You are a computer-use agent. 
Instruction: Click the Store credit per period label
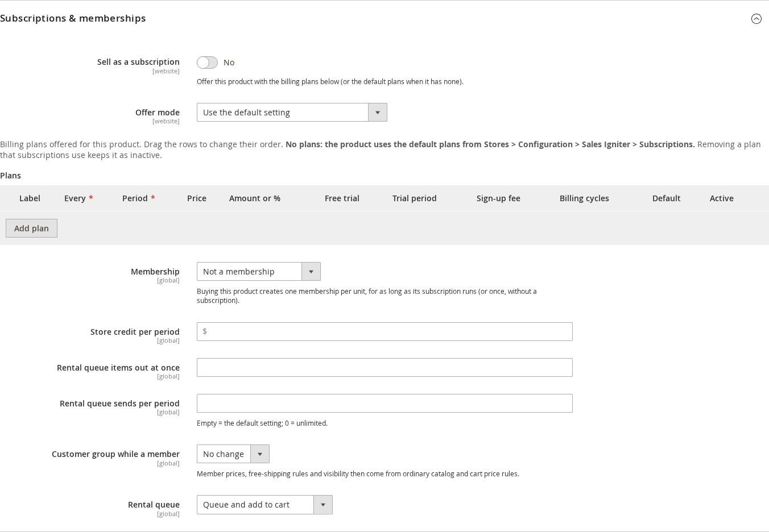click(135, 332)
